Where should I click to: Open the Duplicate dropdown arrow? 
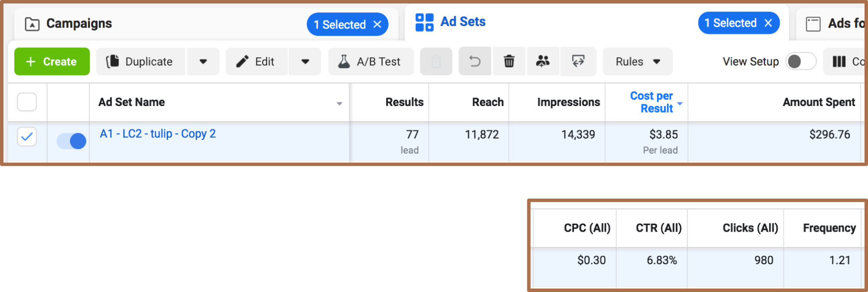(x=203, y=62)
